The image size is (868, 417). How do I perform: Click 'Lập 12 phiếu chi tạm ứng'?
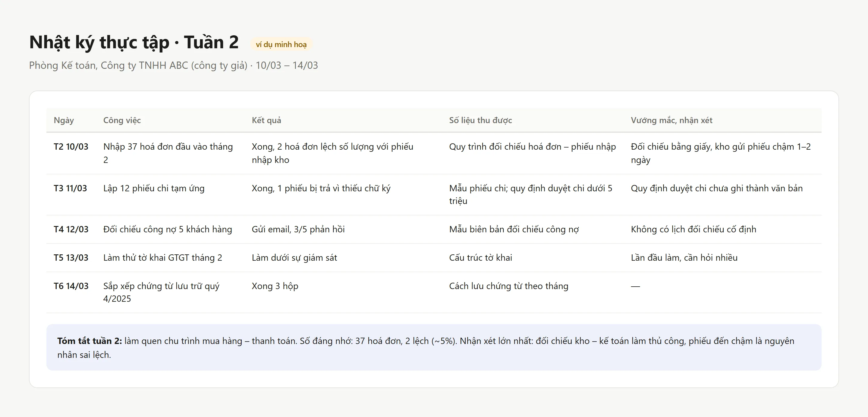click(154, 188)
